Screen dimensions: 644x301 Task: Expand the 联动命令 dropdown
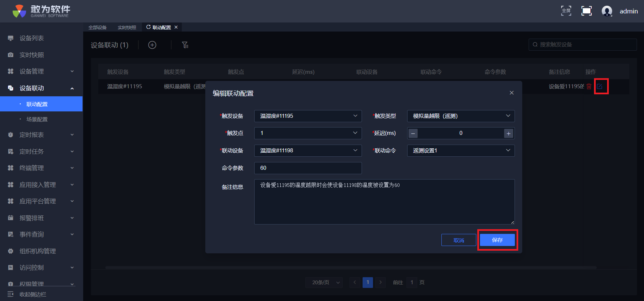(x=461, y=151)
